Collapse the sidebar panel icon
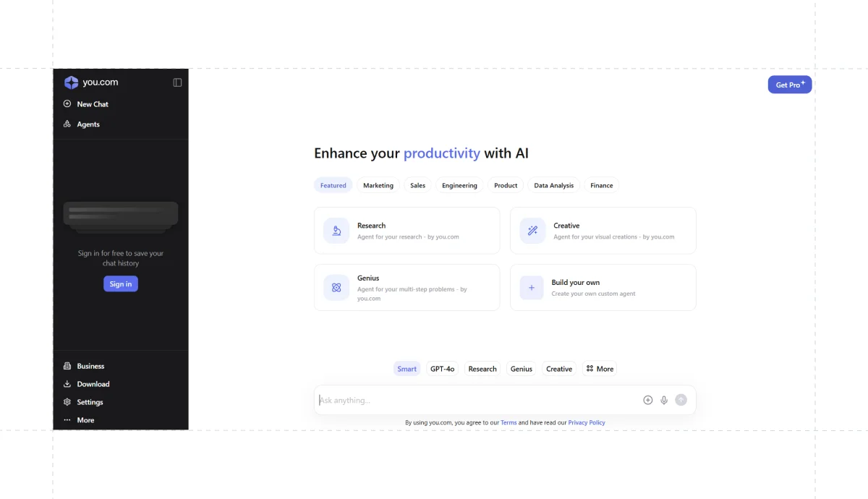The width and height of the screenshot is (868, 499). pos(177,82)
